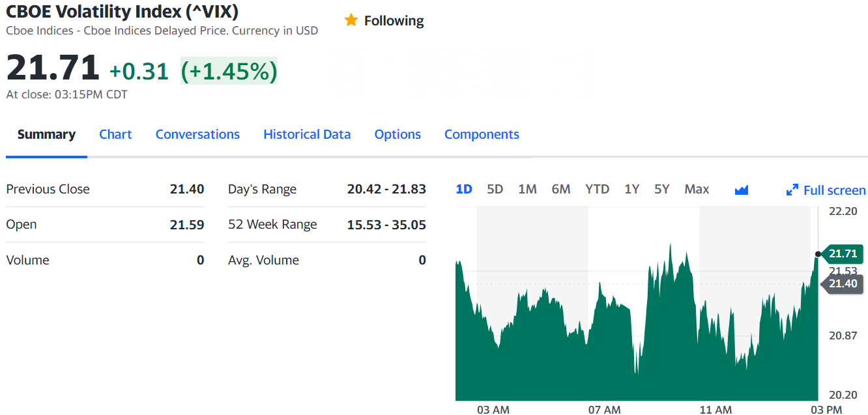Click the 20.87 y-axis label

point(843,336)
